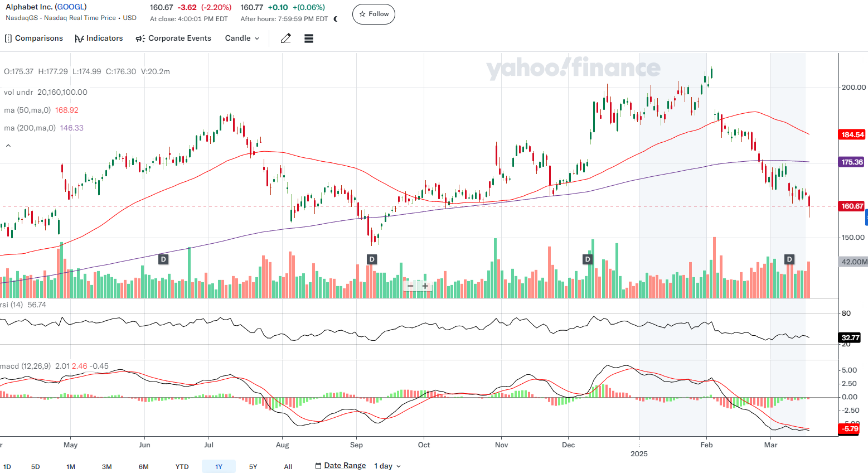
Task: Click the dividend D marker near December
Action: (x=587, y=259)
